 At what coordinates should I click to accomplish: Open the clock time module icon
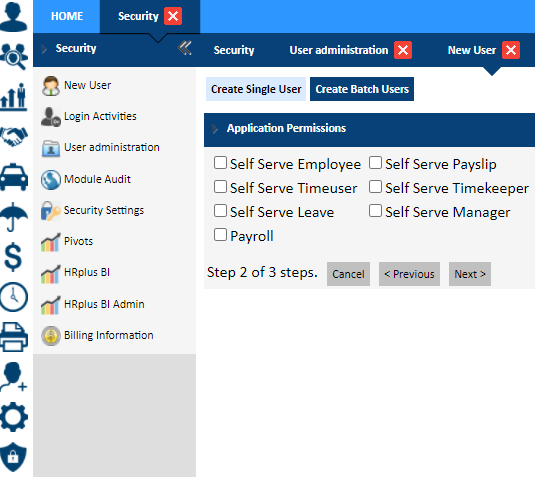click(14, 297)
